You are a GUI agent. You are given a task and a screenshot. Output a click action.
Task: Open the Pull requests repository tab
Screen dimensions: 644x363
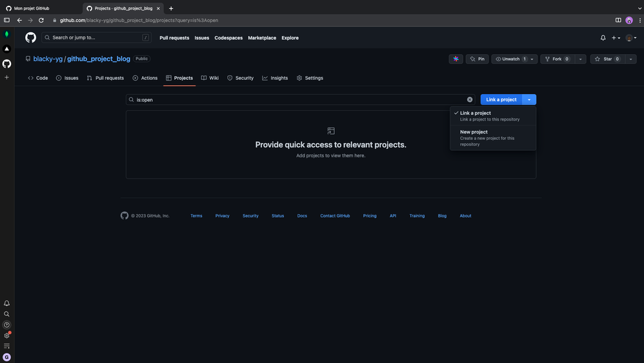pyautogui.click(x=105, y=78)
